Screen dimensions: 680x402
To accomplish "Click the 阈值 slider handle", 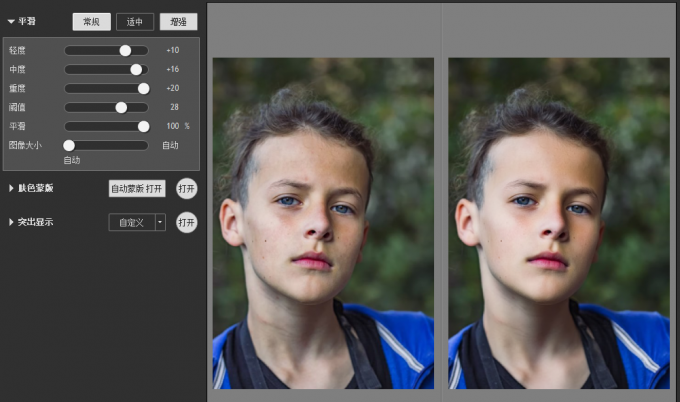I will pos(121,107).
